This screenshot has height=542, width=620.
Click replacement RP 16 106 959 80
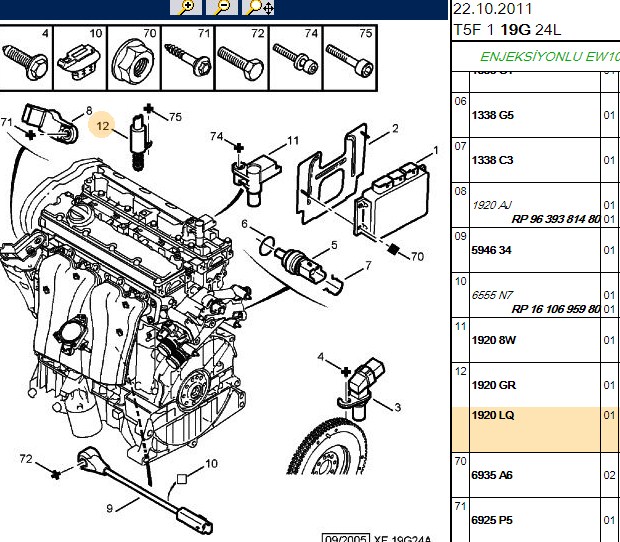click(x=556, y=309)
